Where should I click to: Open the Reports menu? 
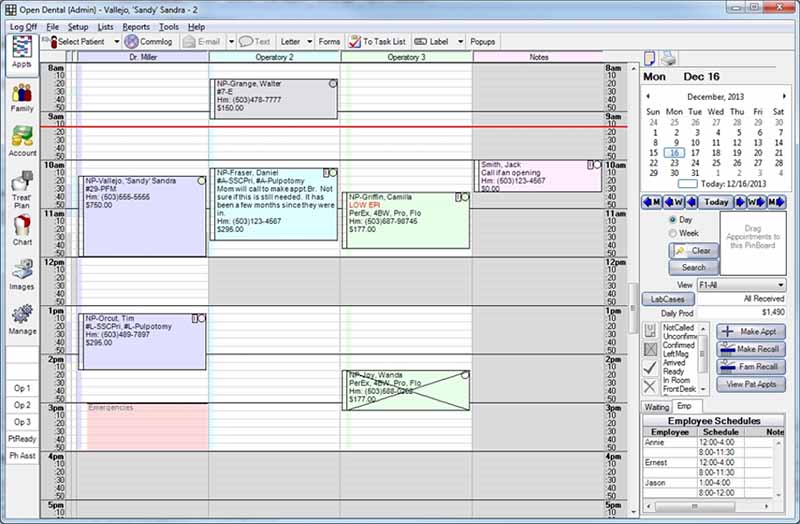(x=136, y=27)
